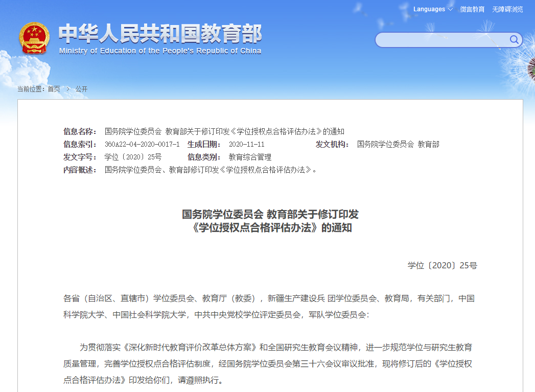The height and width of the screenshot is (392, 535).
Task: Click the 生成日期 value 2020-11-11
Action: point(246,144)
